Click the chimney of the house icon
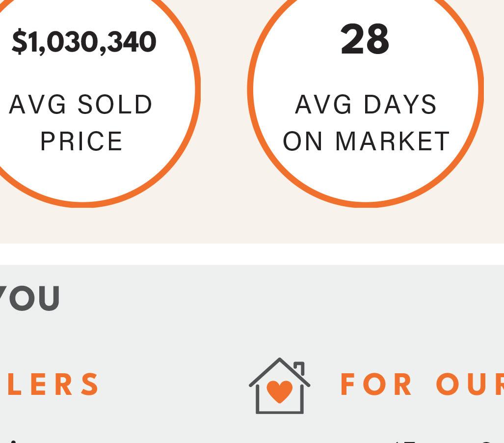Image resolution: width=504 pixels, height=443 pixels. [x=300, y=367]
